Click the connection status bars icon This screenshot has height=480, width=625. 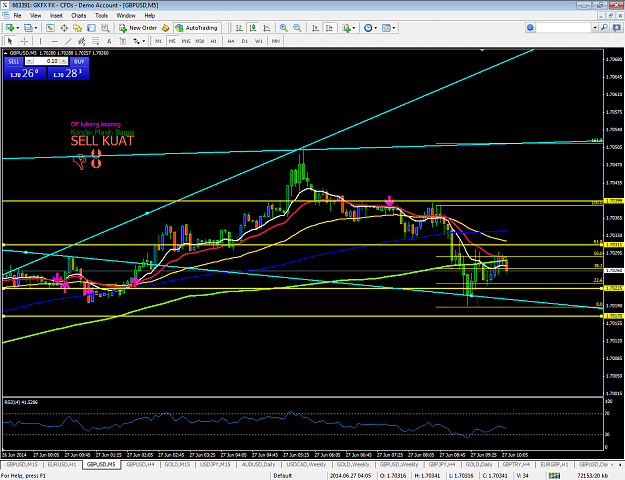pos(554,476)
